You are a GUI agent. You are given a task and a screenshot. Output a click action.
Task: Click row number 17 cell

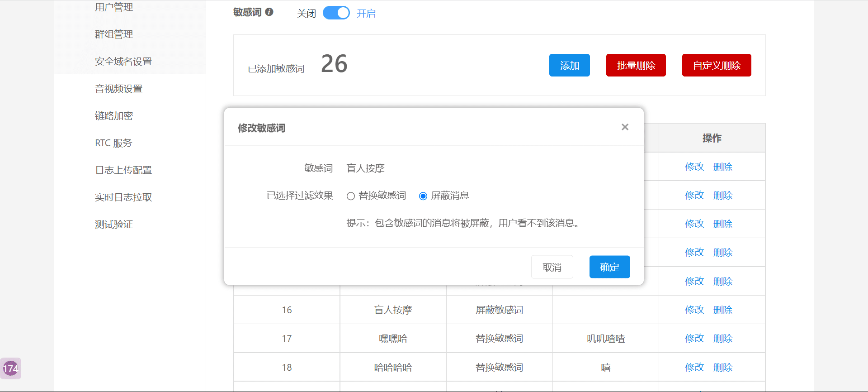[287, 339]
